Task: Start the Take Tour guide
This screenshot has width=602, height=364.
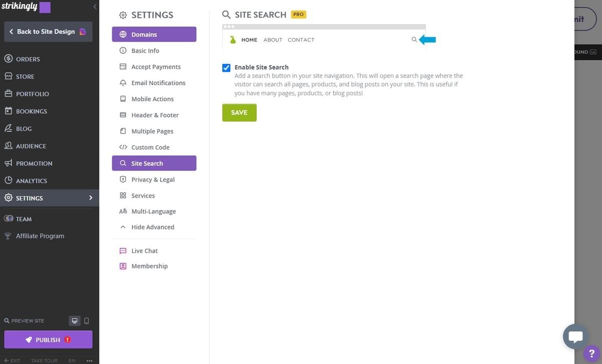Action: coord(44,360)
